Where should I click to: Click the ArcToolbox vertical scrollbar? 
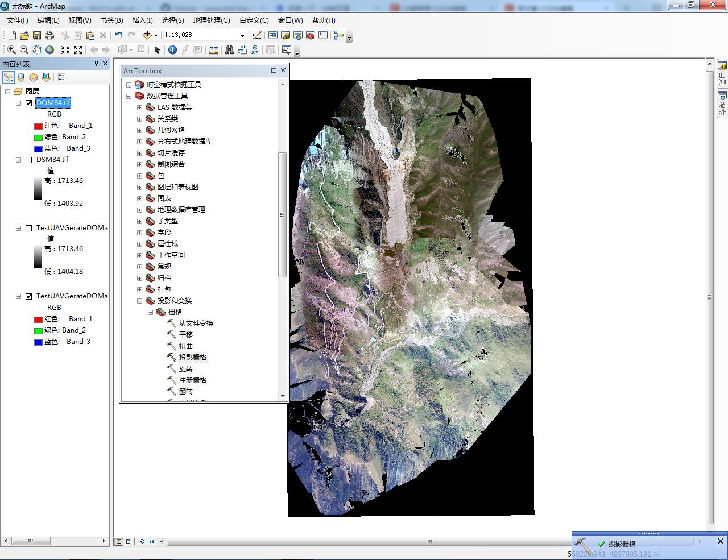(283, 215)
